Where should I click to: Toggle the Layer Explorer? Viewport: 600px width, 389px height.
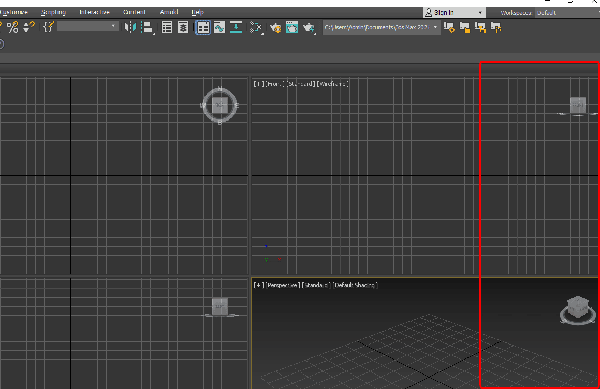(x=183, y=28)
